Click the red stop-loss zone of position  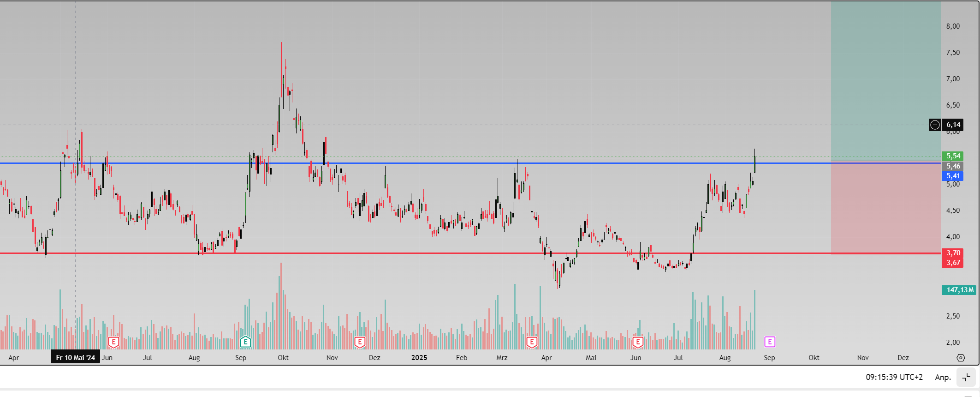[885, 208]
